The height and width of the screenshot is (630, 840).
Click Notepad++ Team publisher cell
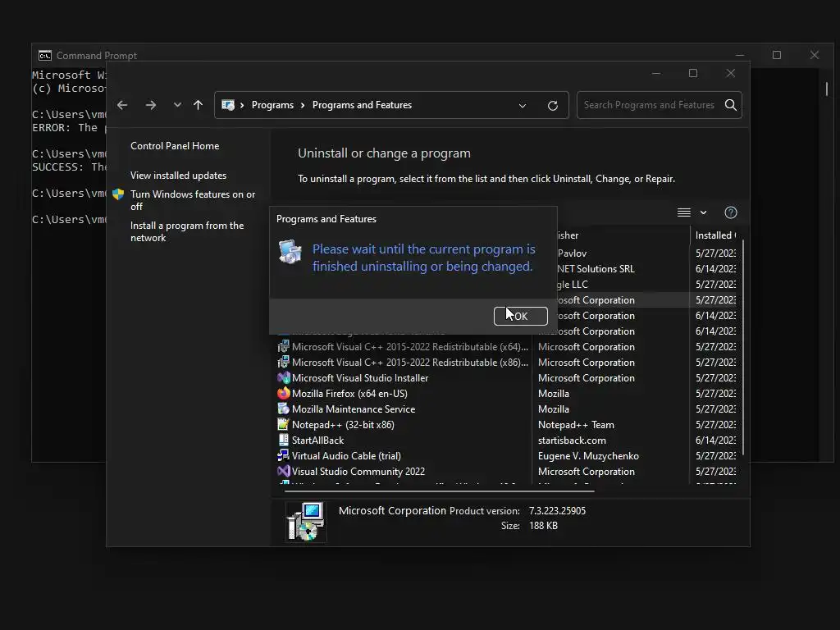tap(576, 424)
